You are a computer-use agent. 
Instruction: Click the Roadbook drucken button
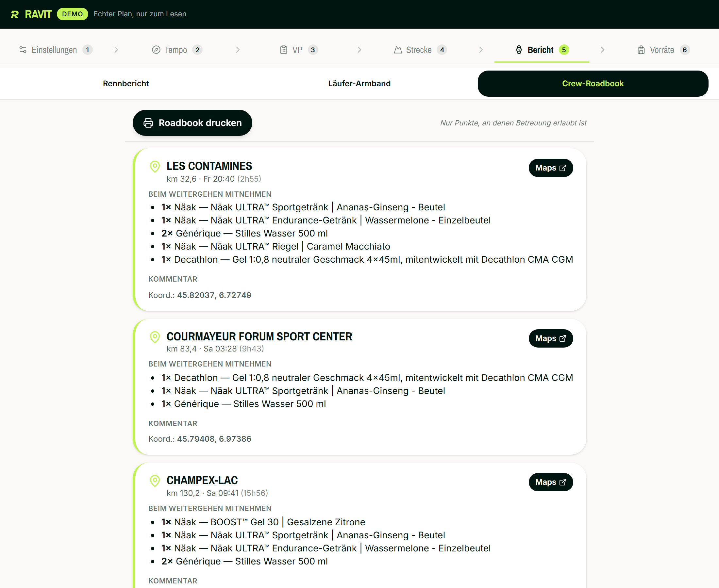[x=192, y=123]
